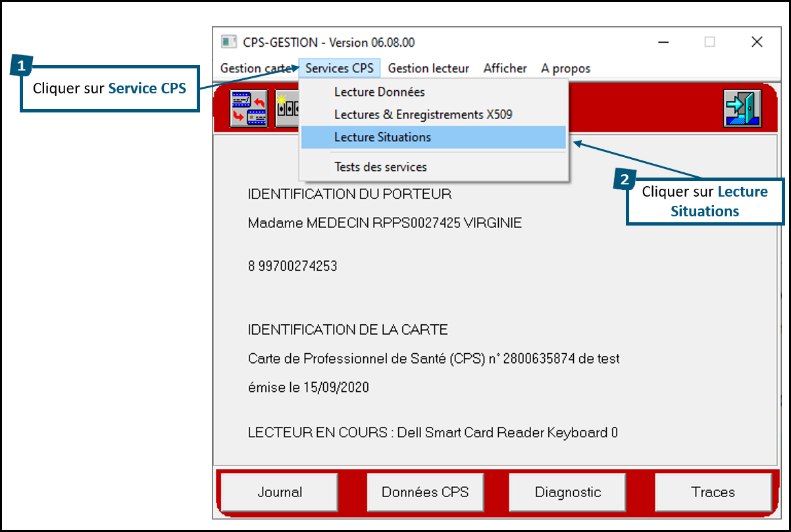The image size is (791, 532).
Task: Open Traces via its button
Action: click(713, 492)
